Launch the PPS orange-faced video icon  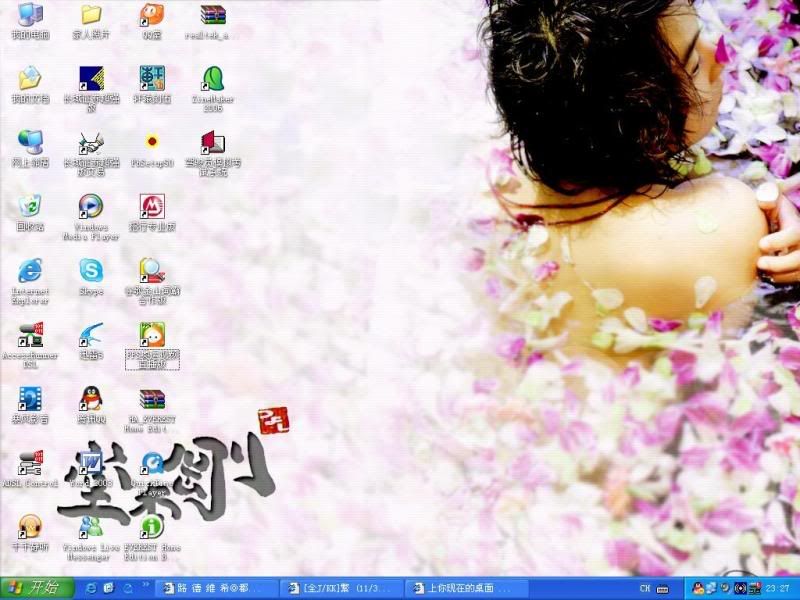point(152,334)
